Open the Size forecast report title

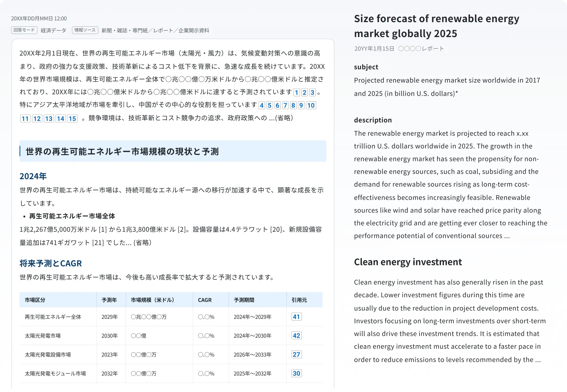(x=437, y=26)
